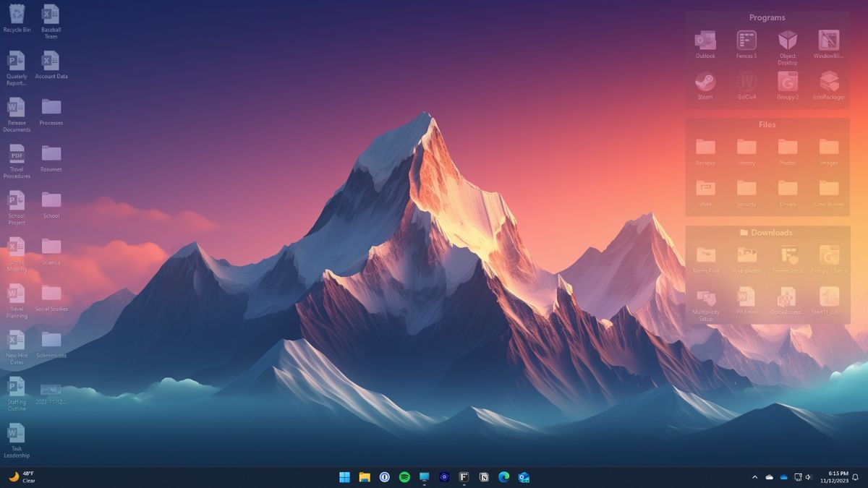Select the Baseball Team Excel file
The width and height of the screenshot is (868, 488).
click(51, 21)
